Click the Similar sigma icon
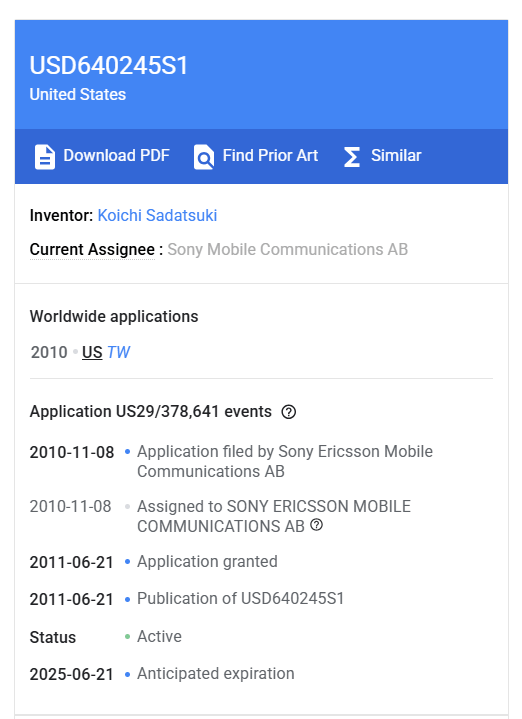 (x=352, y=157)
